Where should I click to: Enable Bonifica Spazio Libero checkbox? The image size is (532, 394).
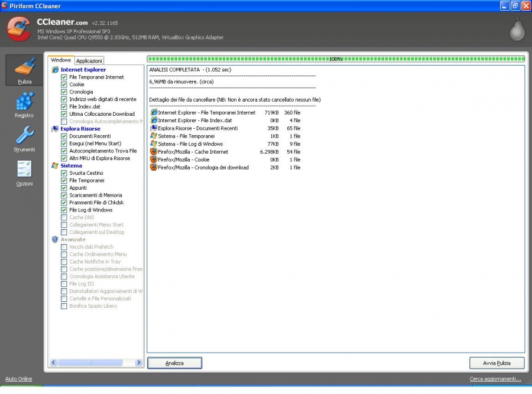click(x=64, y=306)
